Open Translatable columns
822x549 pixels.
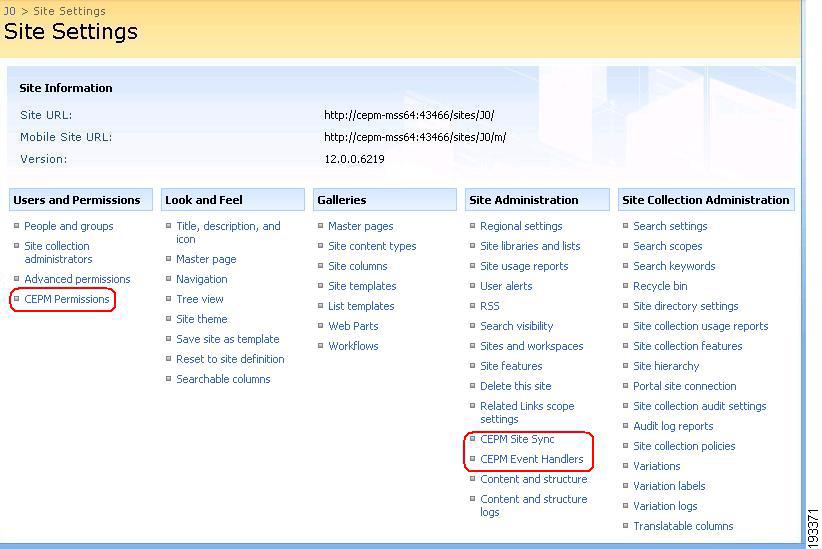(x=683, y=525)
